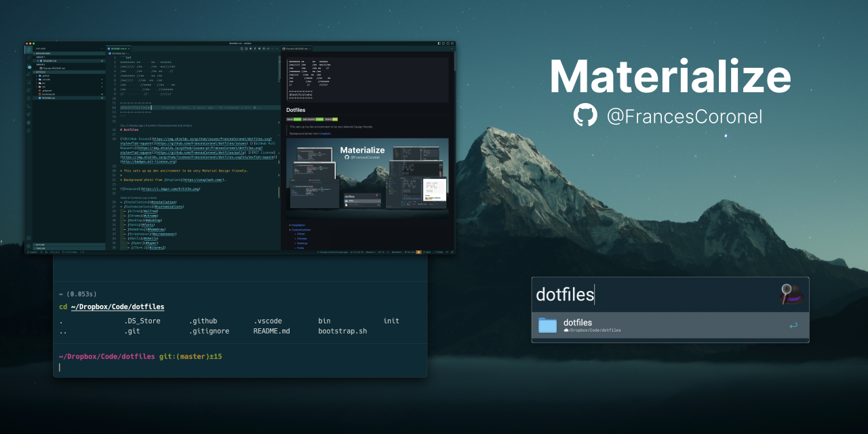The width and height of the screenshot is (868, 434).
Task: Select Preview README.md under Group 2
Action: click(x=68, y=68)
